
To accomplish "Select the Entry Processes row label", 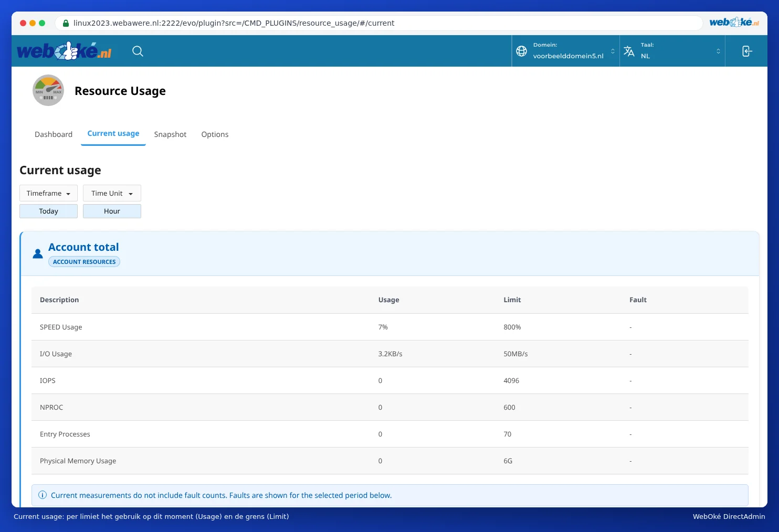I will tap(65, 434).
